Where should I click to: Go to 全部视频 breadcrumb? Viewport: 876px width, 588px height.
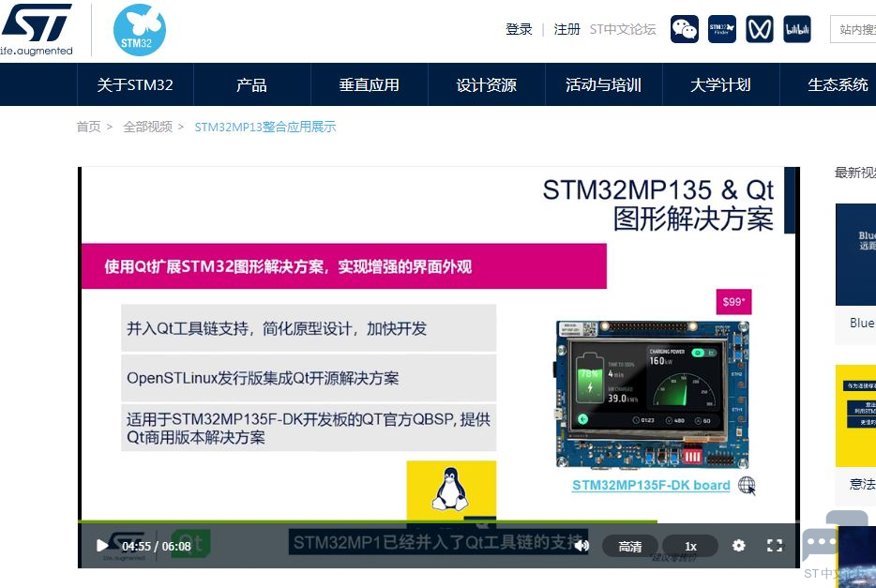(x=147, y=127)
